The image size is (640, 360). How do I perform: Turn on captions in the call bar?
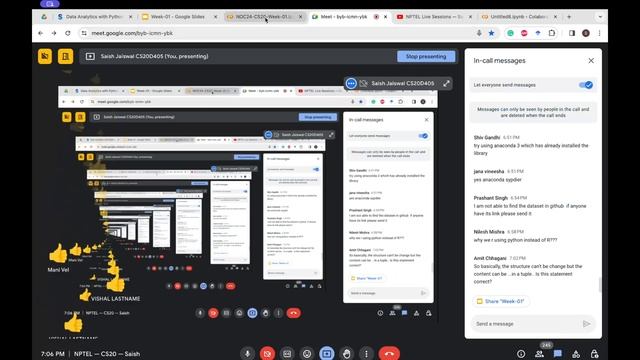[287, 353]
